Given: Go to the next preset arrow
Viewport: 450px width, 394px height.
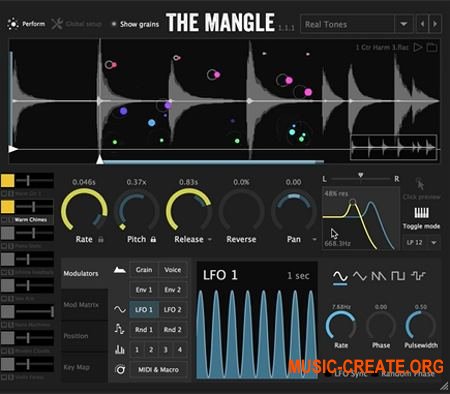Looking at the screenshot, I should pos(435,24).
